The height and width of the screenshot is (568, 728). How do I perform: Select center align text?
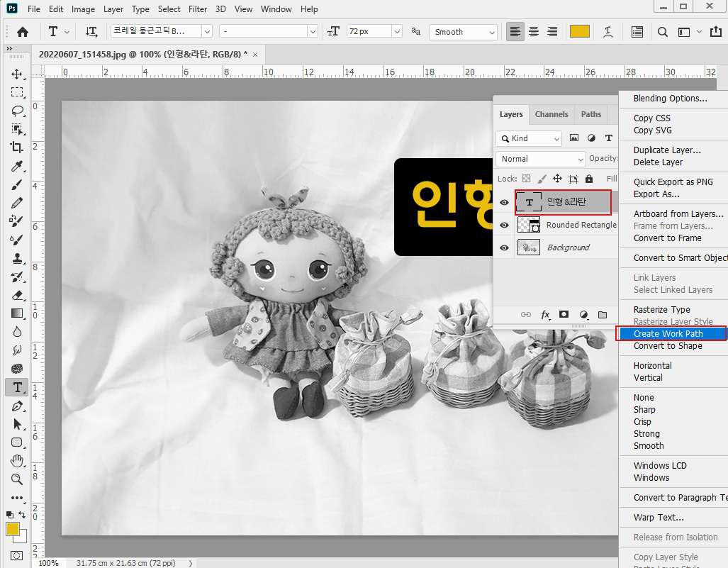[x=534, y=32]
